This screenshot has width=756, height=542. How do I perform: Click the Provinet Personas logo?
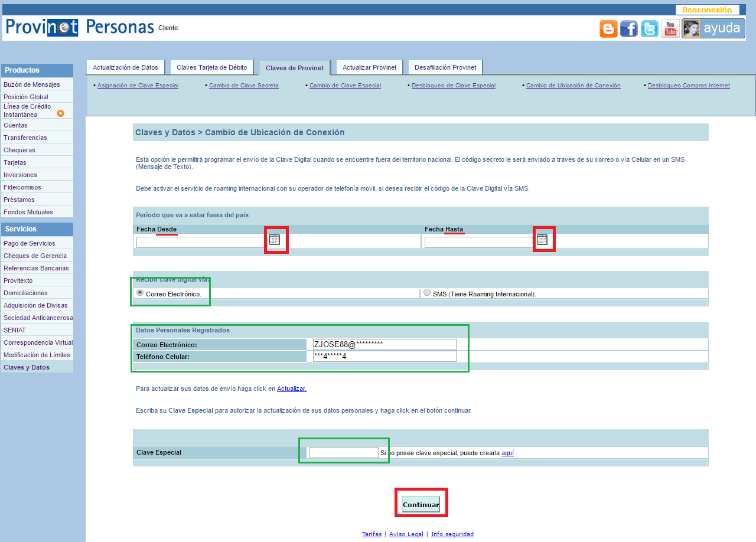click(x=80, y=27)
